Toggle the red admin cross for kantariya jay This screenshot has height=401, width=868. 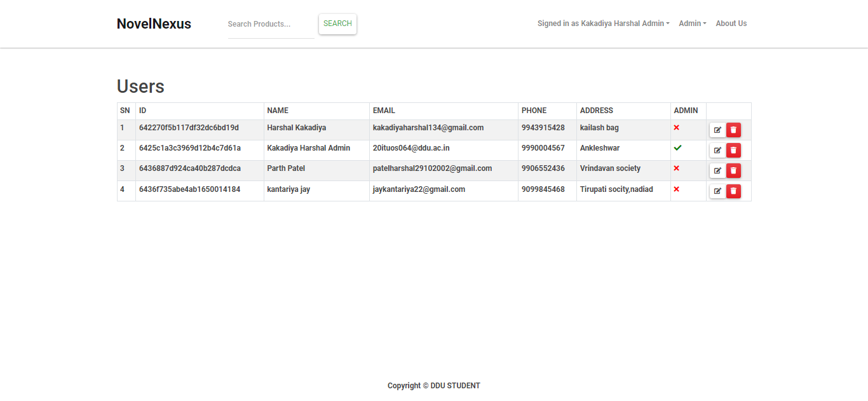[x=677, y=189]
